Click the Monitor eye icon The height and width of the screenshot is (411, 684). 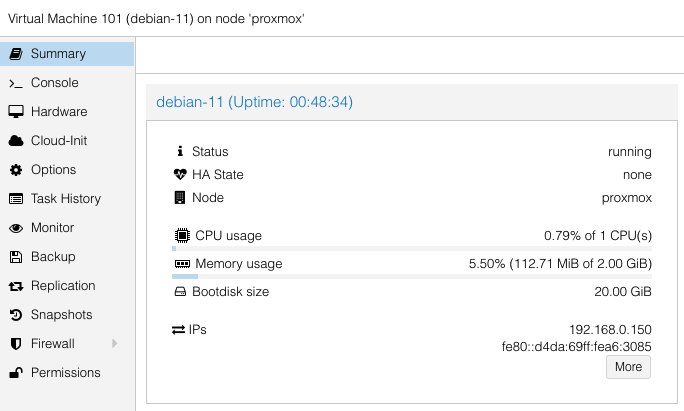16,228
